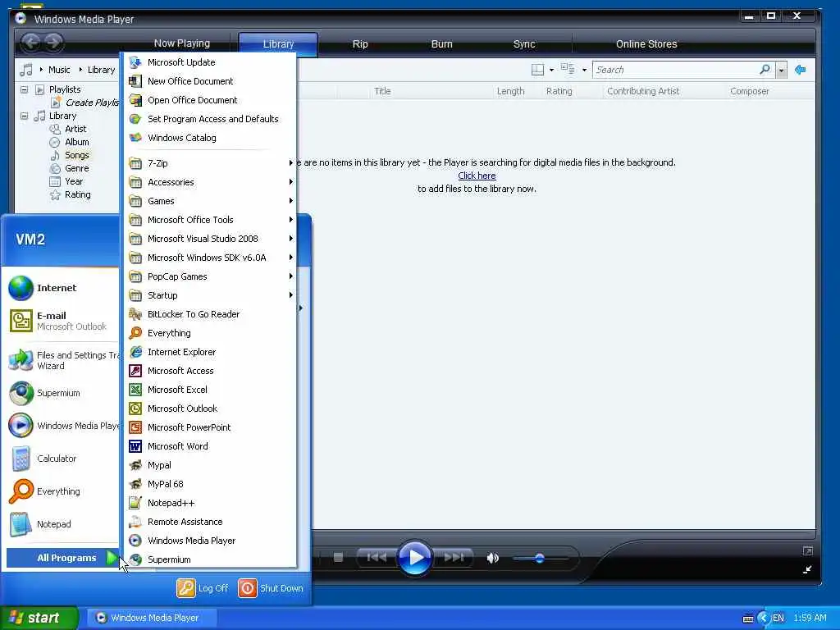Expand the Microsoft Office Tools folder

coord(210,220)
